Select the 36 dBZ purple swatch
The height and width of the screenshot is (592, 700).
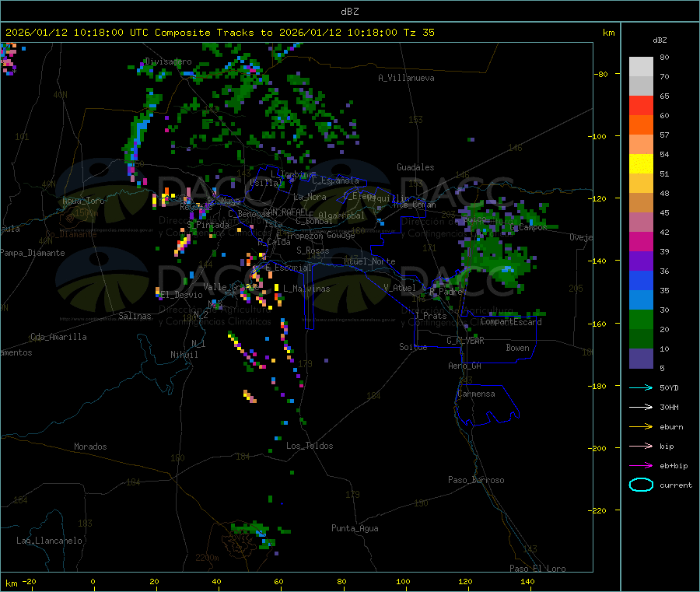pyautogui.click(x=641, y=261)
